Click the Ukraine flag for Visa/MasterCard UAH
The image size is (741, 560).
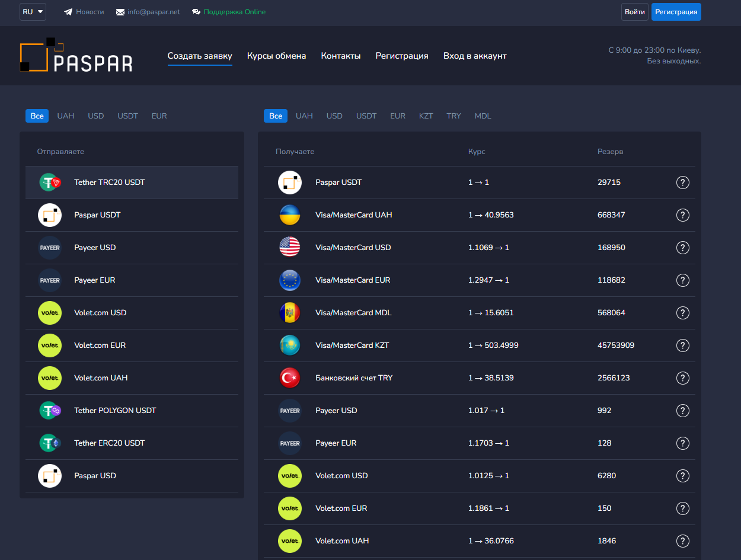[290, 215]
